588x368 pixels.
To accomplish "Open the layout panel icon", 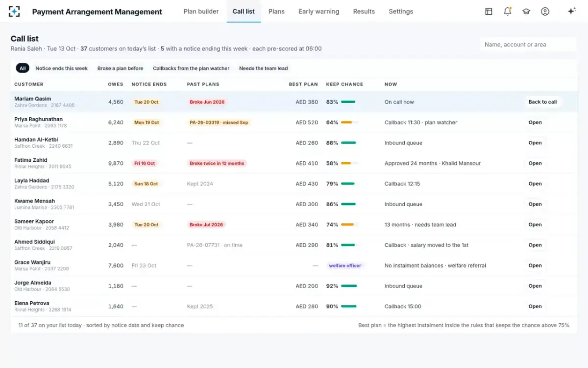I will (x=489, y=11).
